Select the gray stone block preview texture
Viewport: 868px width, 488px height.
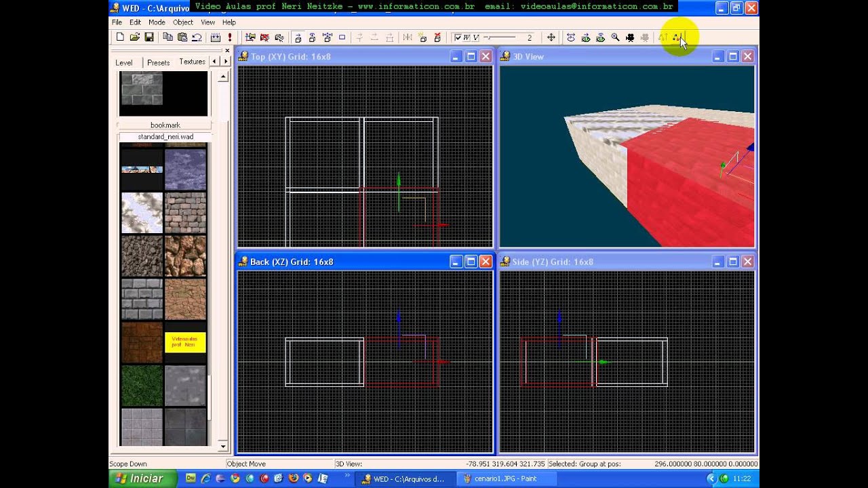pyautogui.click(x=142, y=89)
